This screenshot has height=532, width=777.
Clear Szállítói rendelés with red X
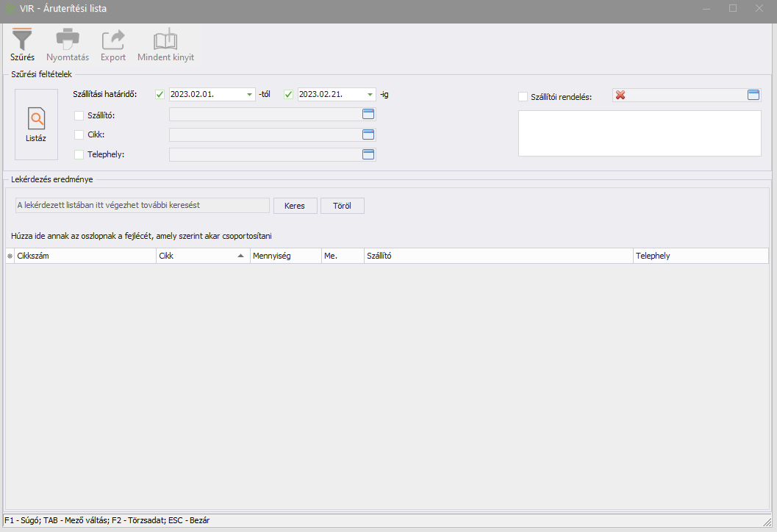click(x=620, y=95)
